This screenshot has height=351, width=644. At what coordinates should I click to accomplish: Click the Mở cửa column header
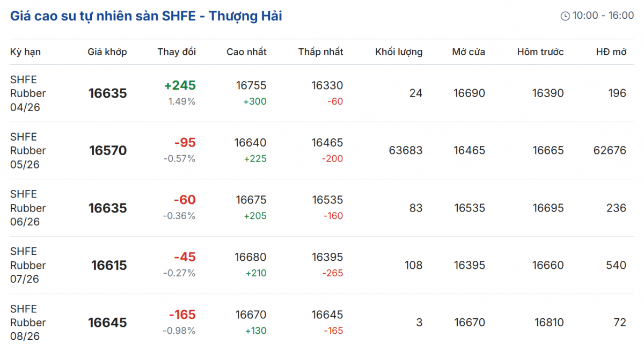click(x=469, y=52)
